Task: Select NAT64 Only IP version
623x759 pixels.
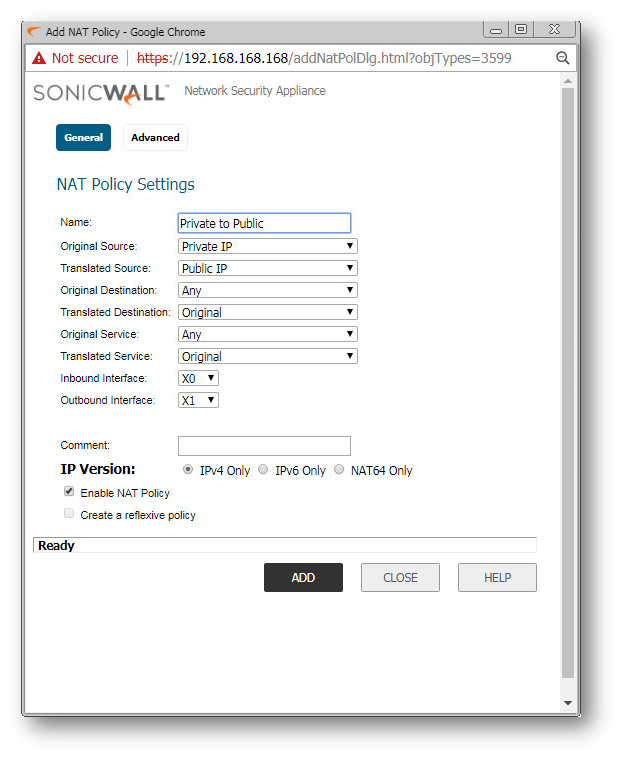Action: (339, 470)
